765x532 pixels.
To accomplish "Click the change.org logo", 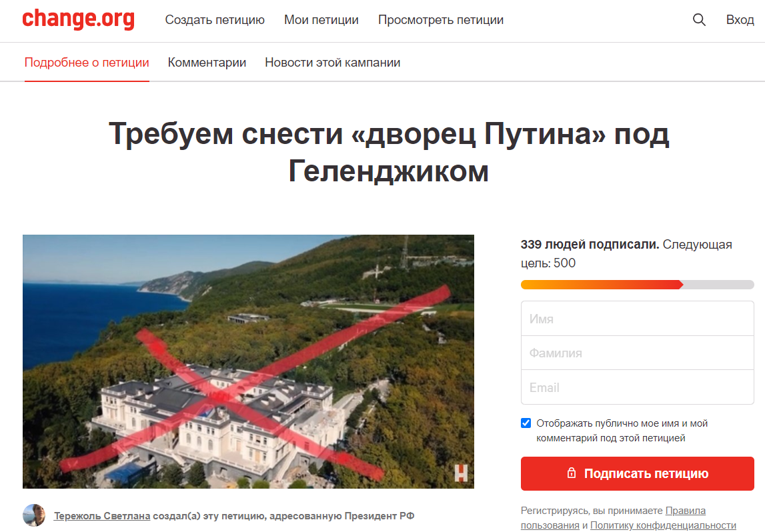I will pyautogui.click(x=79, y=19).
